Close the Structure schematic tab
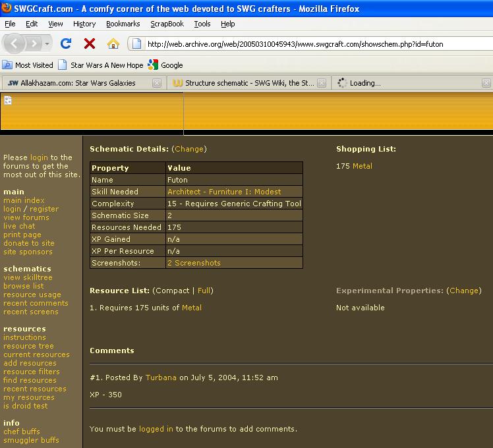 click(x=322, y=83)
